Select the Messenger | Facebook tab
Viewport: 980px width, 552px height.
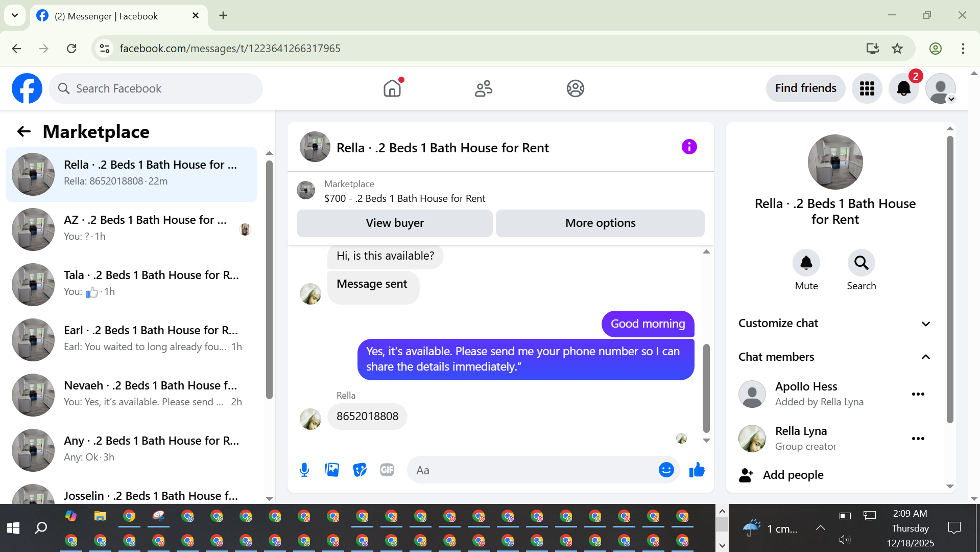[118, 16]
